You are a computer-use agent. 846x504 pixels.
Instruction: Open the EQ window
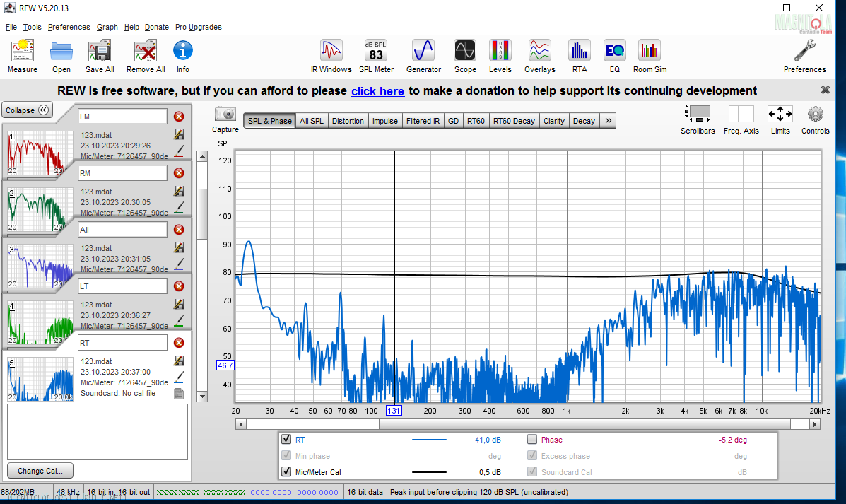tap(615, 56)
